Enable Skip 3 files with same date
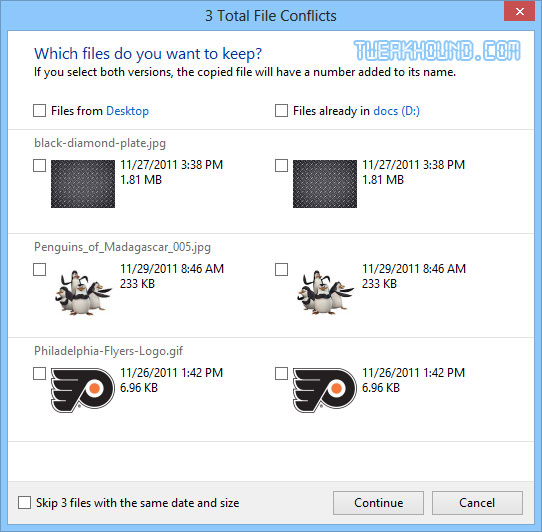The width and height of the screenshot is (542, 532). tap(25, 502)
